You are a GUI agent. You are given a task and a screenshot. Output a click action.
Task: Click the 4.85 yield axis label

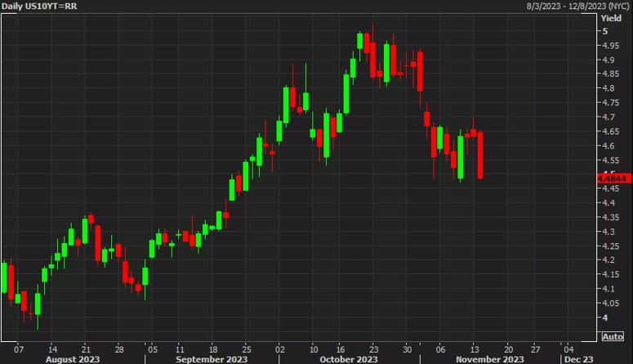point(610,73)
